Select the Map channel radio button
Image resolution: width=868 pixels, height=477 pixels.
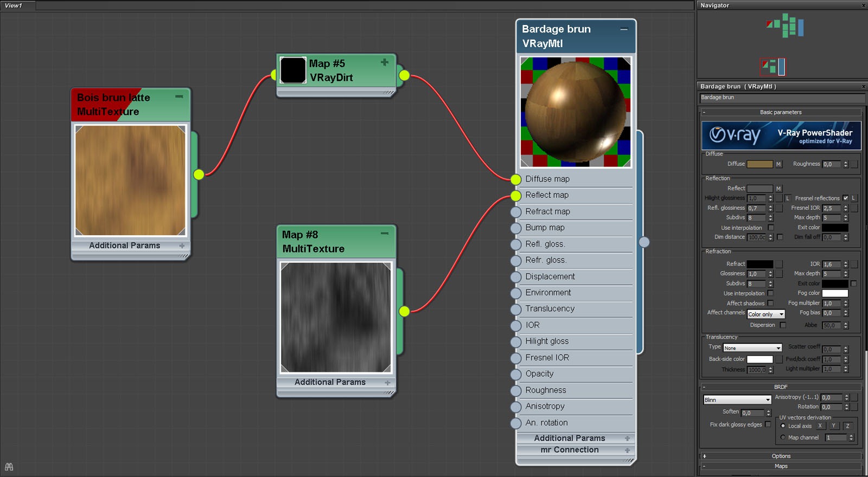coord(783,437)
